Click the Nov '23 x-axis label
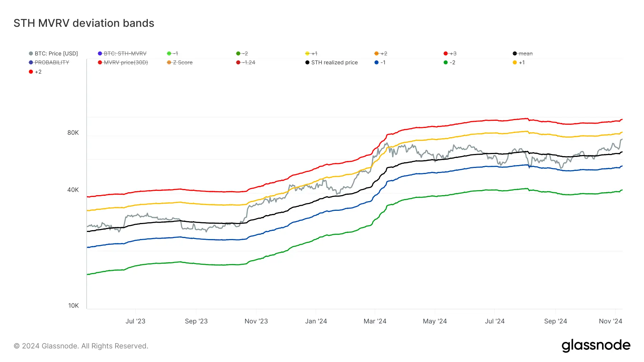 click(x=256, y=321)
